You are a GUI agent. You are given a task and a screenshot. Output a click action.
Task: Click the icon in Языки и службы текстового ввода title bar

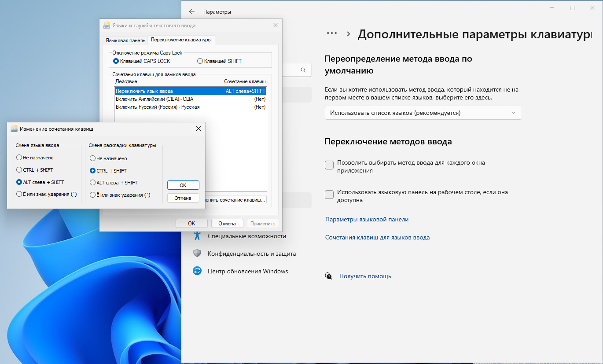pyautogui.click(x=107, y=26)
